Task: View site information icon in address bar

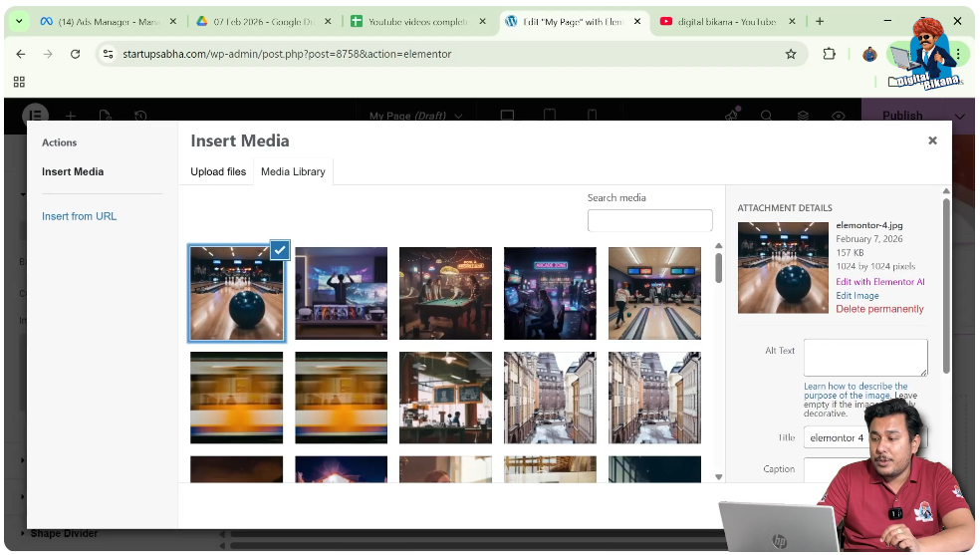Action: [x=108, y=54]
